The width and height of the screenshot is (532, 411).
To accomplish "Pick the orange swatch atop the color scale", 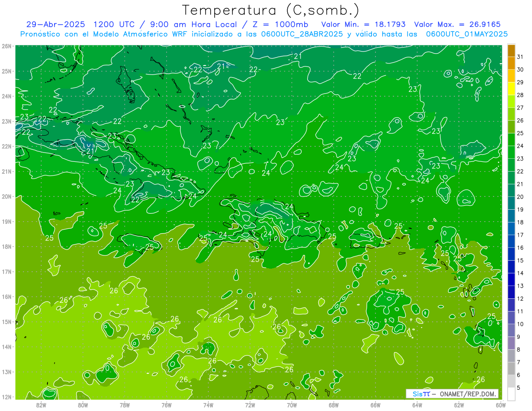I will [511, 51].
